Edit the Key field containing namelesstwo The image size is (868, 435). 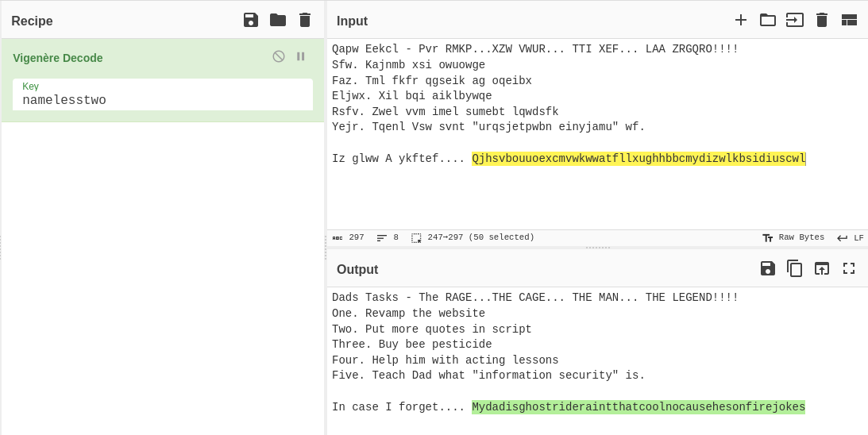pos(163,100)
